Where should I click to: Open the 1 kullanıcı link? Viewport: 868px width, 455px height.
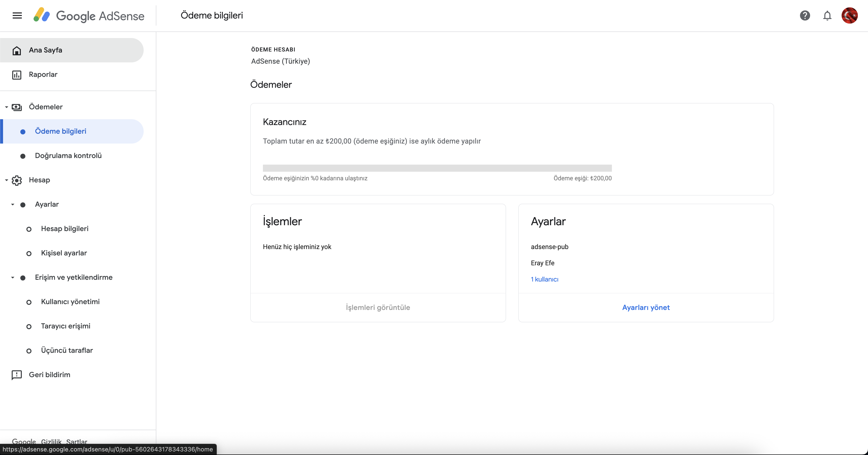point(544,279)
